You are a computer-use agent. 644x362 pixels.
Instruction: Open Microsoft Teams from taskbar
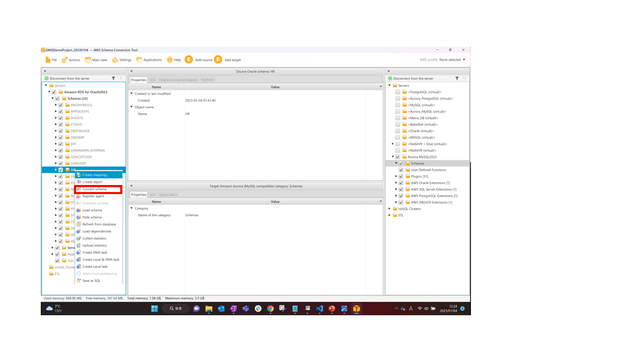(x=246, y=308)
